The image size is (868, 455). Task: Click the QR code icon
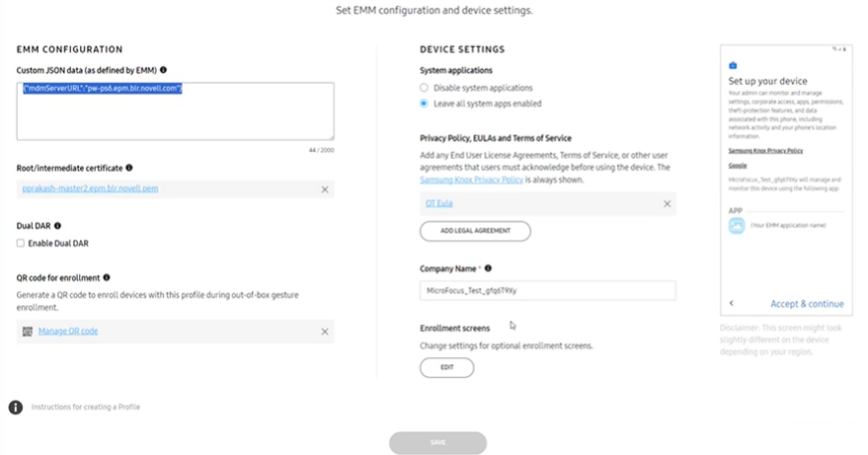coord(28,332)
